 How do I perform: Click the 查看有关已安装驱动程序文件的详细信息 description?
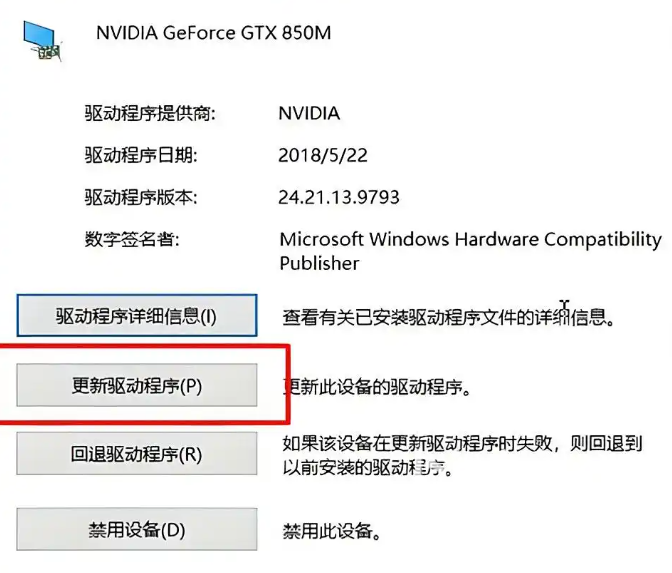(x=447, y=318)
